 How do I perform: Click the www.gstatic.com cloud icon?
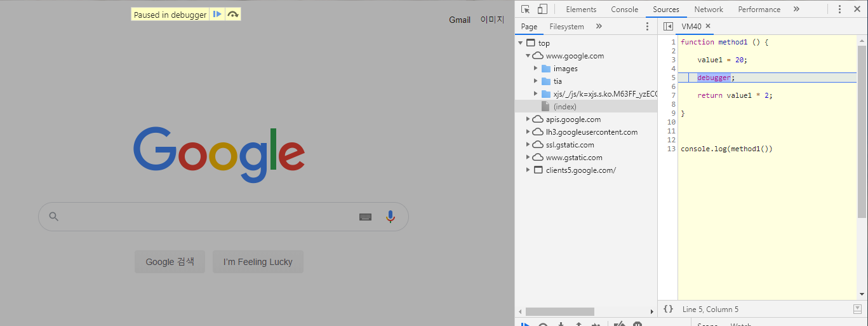tap(538, 158)
